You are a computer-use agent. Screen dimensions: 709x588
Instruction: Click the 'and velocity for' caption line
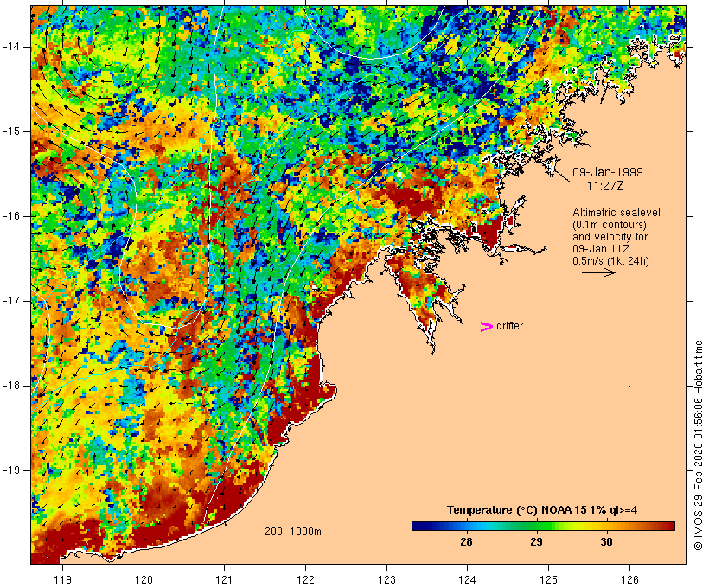(610, 237)
